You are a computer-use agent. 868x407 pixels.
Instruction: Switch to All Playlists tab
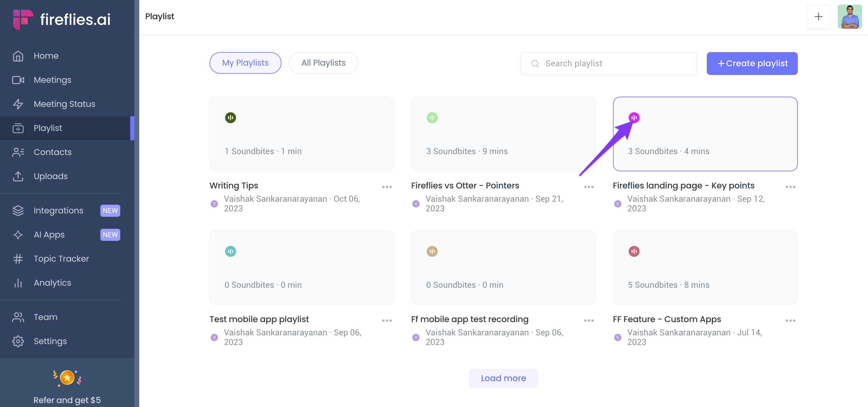[323, 63]
